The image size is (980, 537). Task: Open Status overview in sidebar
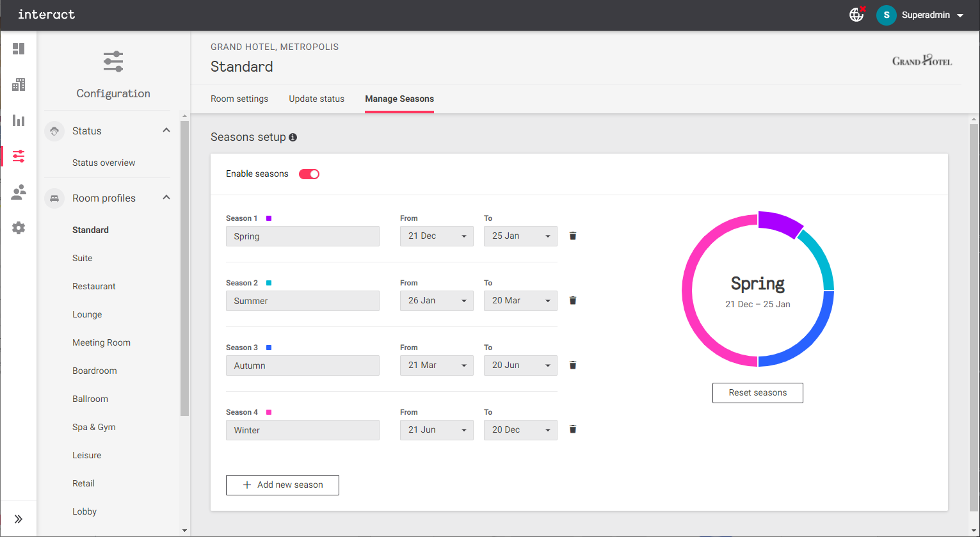[x=104, y=163]
